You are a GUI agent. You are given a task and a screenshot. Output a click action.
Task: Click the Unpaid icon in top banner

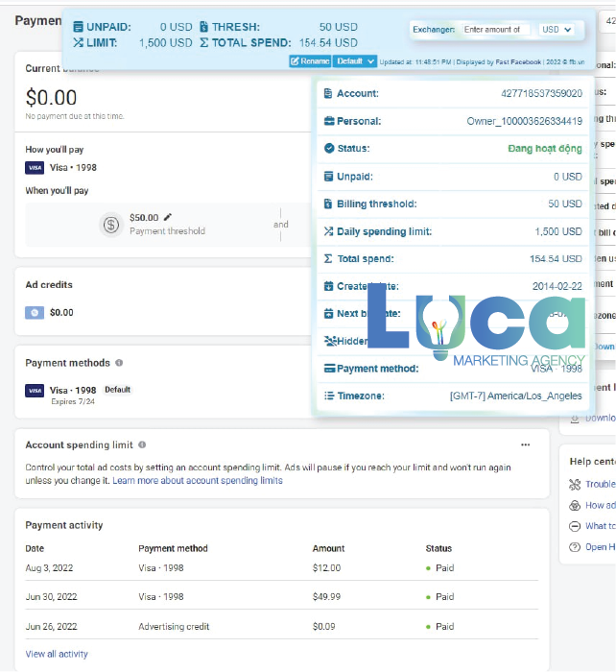[78, 27]
